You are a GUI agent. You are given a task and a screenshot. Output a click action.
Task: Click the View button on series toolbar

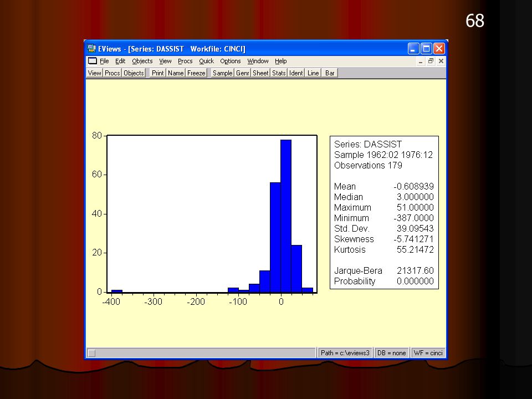coord(95,73)
